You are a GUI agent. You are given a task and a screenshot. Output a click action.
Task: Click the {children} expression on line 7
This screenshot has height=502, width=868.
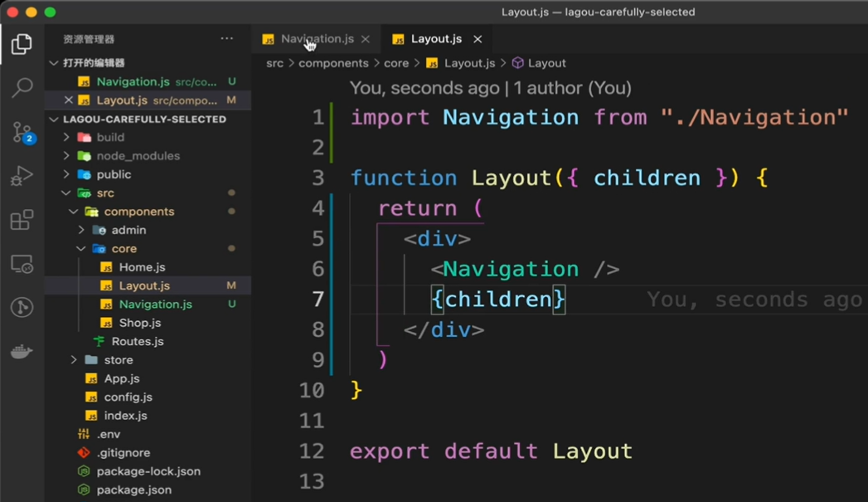pos(498,300)
